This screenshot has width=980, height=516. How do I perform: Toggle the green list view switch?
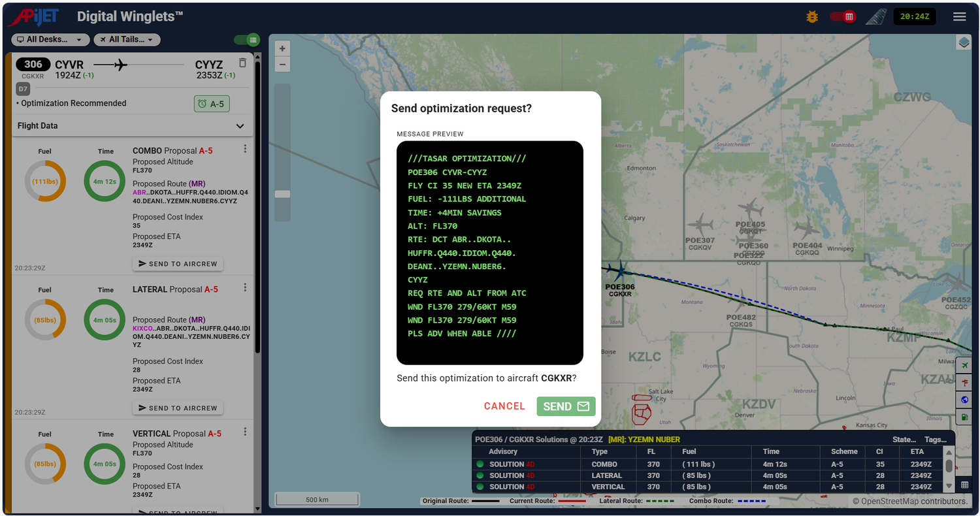click(247, 40)
